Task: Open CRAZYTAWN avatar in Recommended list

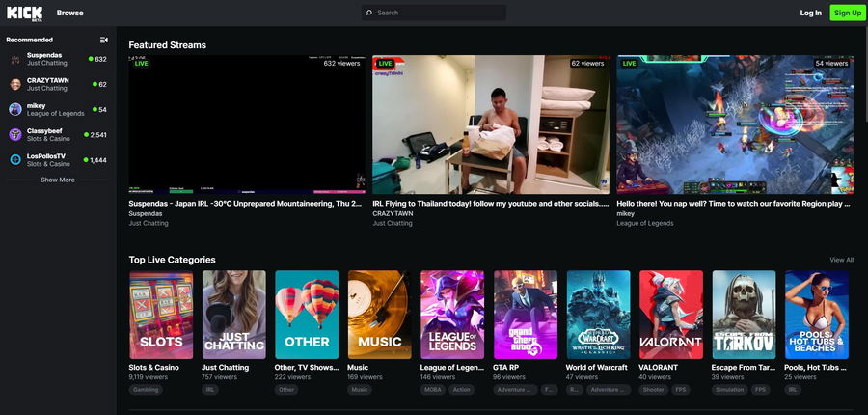Action: [15, 84]
